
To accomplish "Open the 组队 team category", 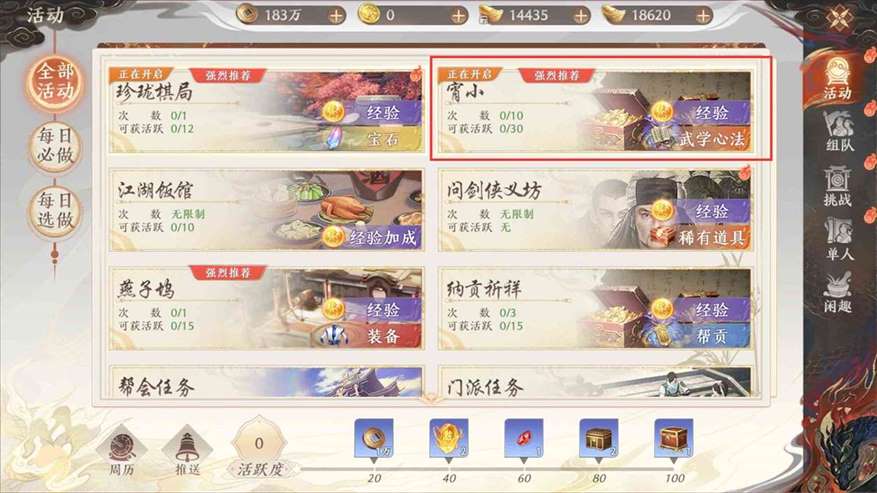I will click(x=838, y=131).
